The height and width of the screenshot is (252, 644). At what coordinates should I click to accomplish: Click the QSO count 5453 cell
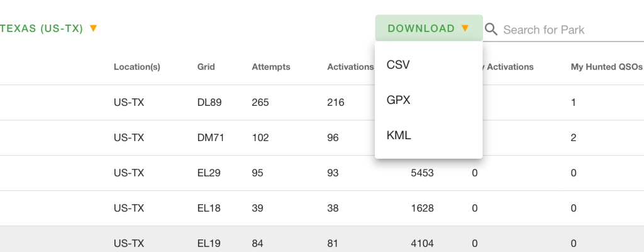coord(421,173)
